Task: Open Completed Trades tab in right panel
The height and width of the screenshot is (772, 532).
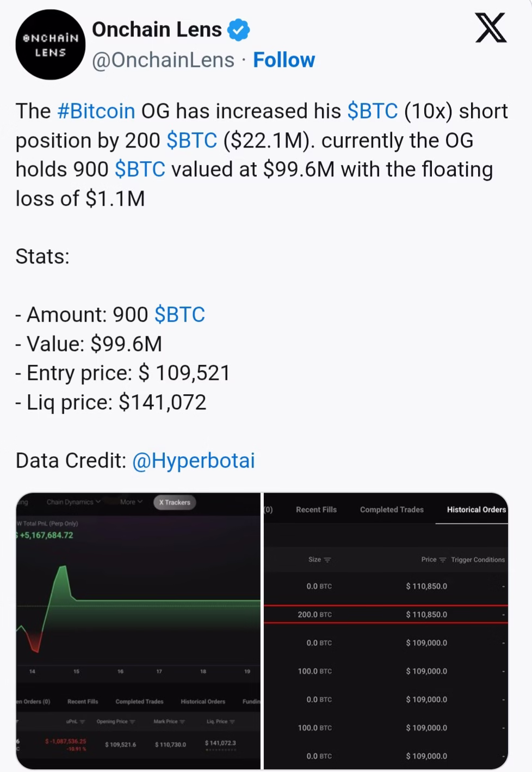Action: point(392,510)
